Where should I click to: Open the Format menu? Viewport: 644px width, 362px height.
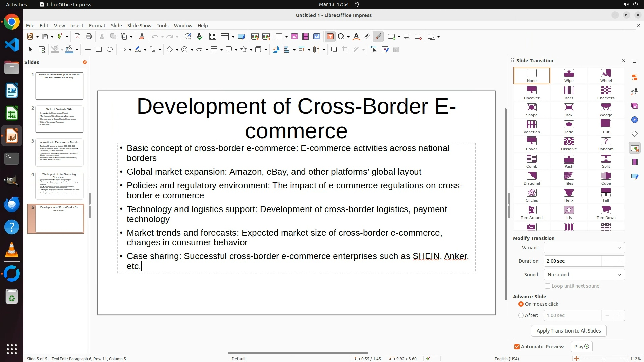point(97,26)
